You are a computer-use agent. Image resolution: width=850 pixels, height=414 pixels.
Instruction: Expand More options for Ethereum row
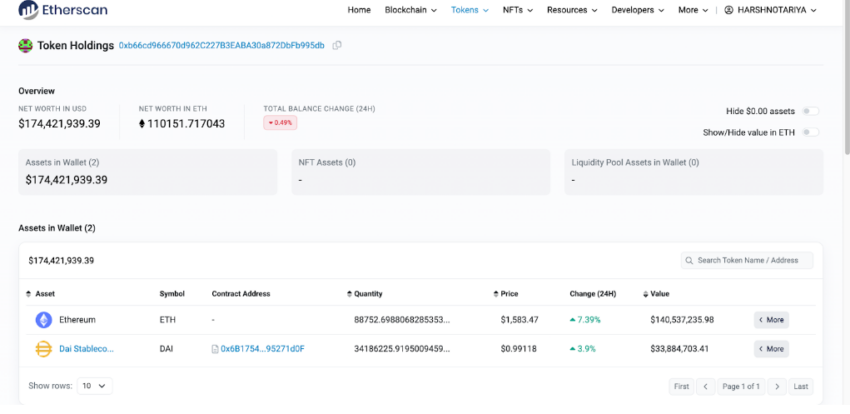771,320
